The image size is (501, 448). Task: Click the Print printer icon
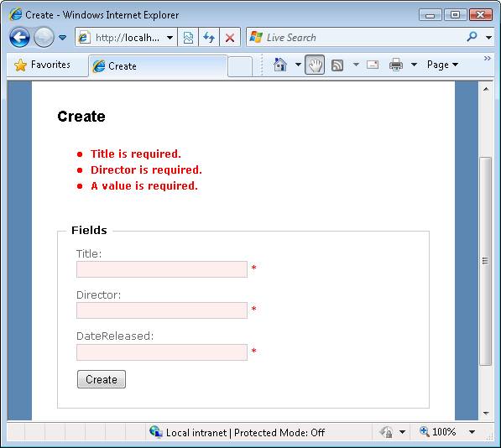[396, 65]
